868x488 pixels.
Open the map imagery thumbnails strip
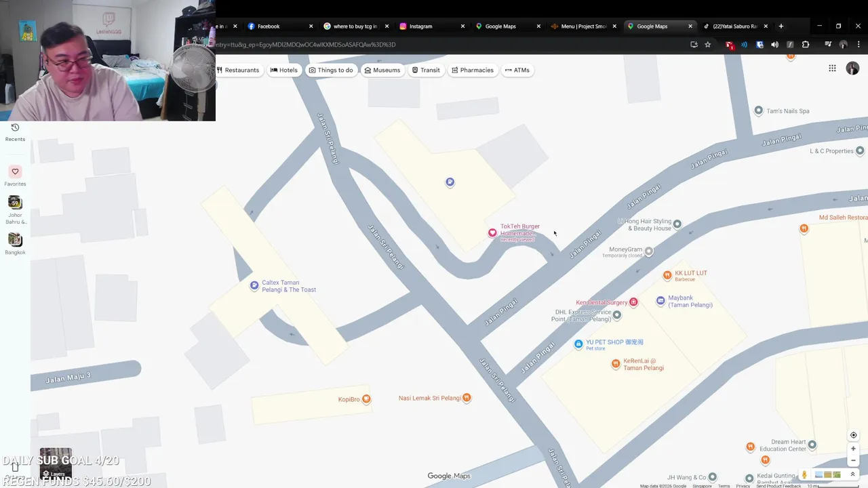(827, 474)
